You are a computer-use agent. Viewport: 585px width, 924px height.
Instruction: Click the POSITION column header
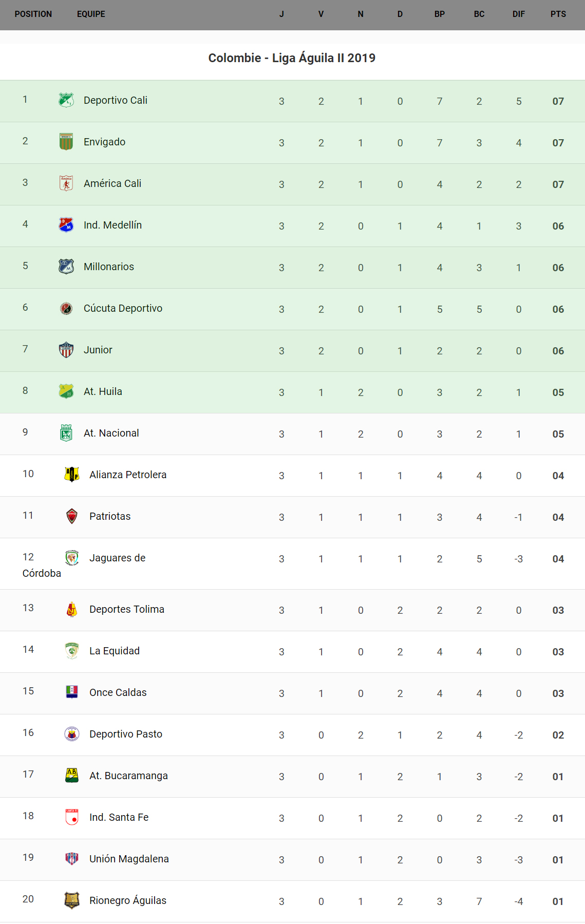[x=33, y=14]
